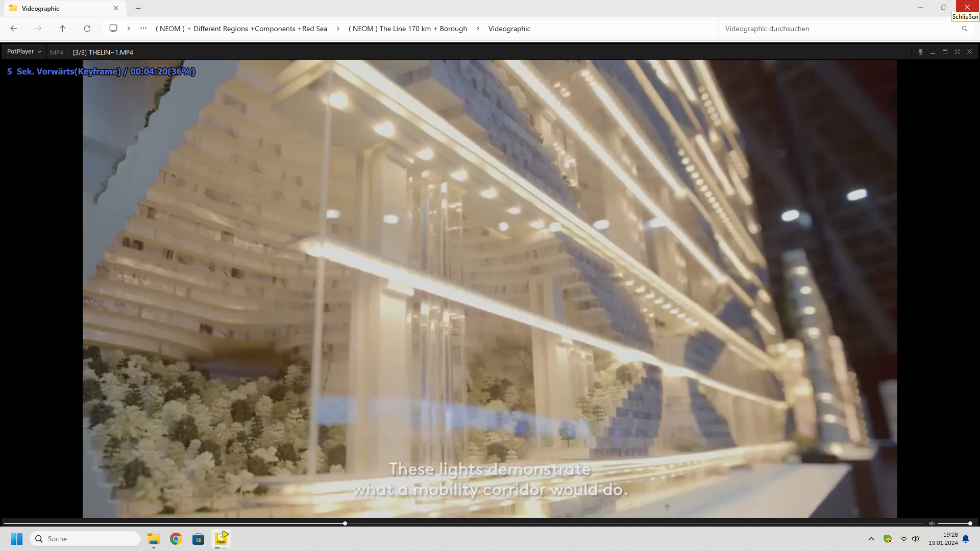Expand chevron after The Line breadcrumb
980x551 pixels.
pos(478,29)
